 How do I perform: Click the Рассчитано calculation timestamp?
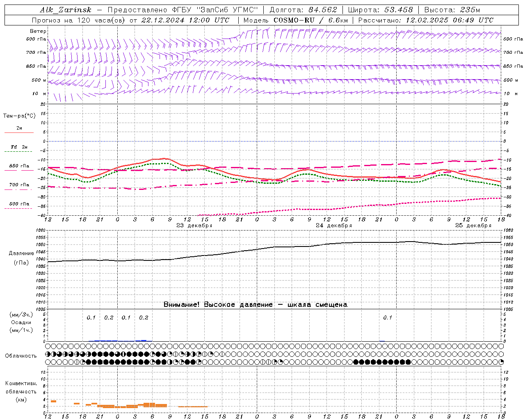[426, 20]
